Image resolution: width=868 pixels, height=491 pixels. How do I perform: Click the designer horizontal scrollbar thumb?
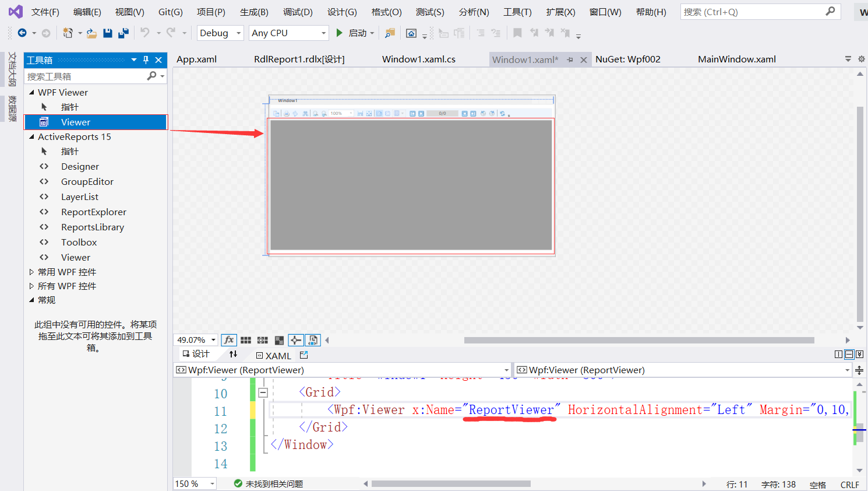coord(639,340)
